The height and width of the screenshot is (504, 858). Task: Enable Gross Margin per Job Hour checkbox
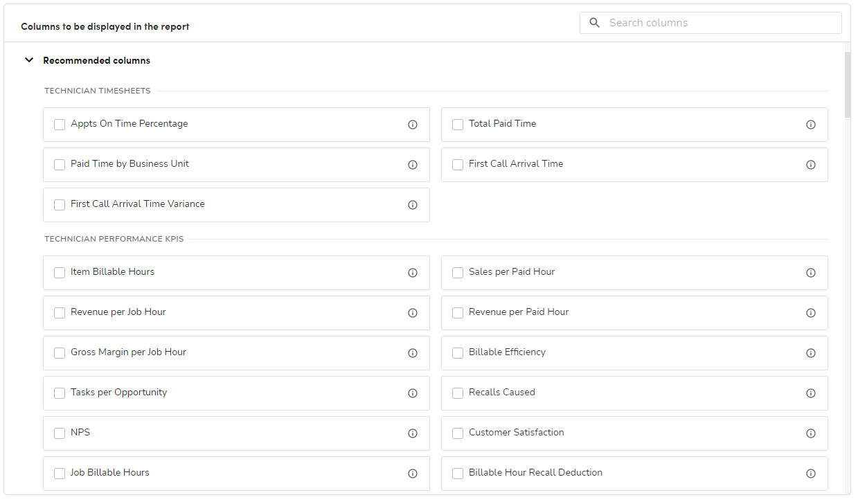click(60, 353)
